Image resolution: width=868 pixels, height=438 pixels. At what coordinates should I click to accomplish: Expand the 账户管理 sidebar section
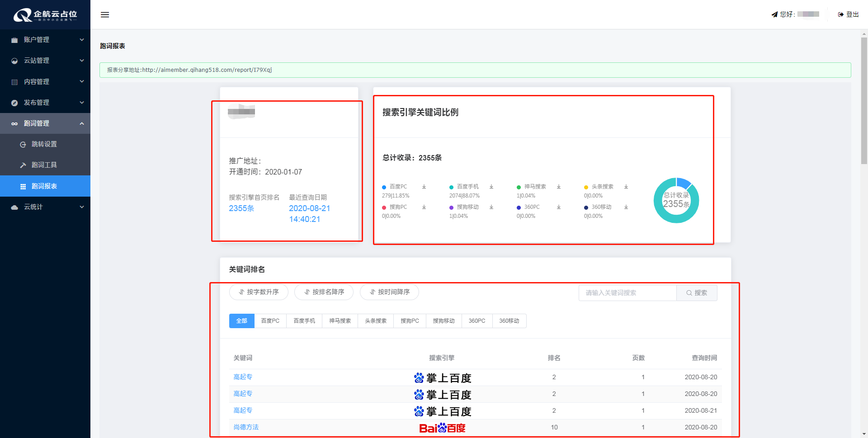click(x=45, y=40)
